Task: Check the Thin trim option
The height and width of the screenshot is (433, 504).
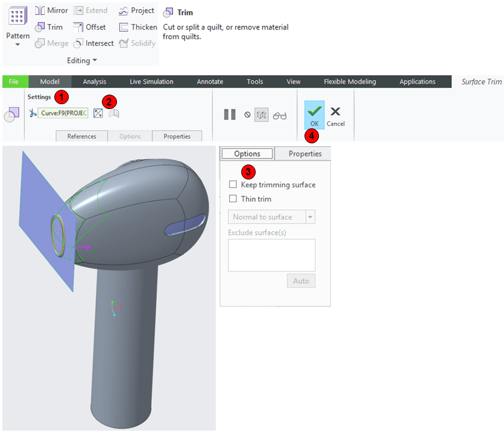Action: [233, 199]
